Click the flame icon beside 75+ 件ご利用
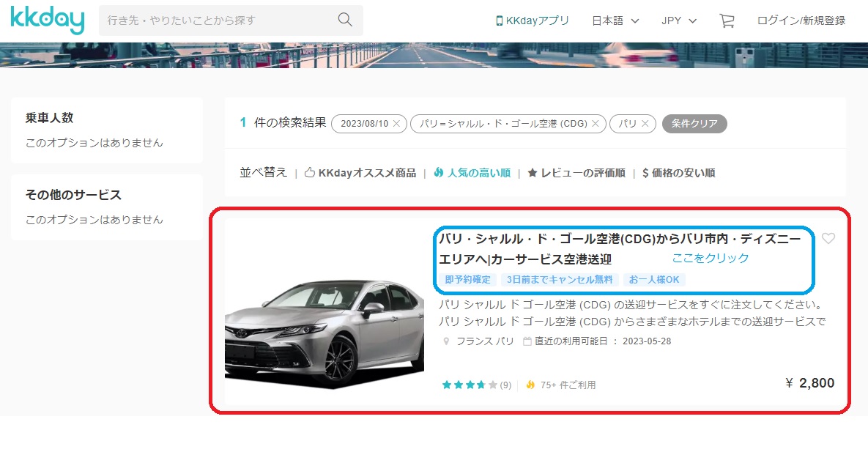 [x=529, y=383]
